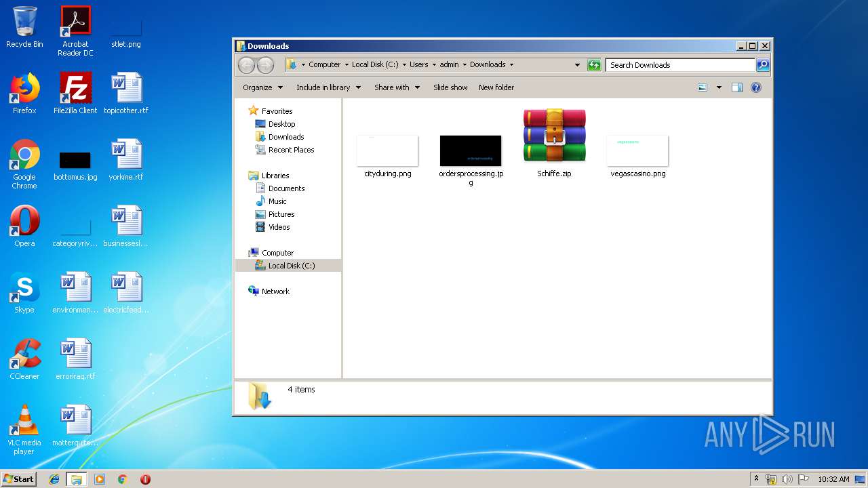868x488 pixels.
Task: Open the address bar history dropdown
Action: pyautogui.click(x=577, y=65)
